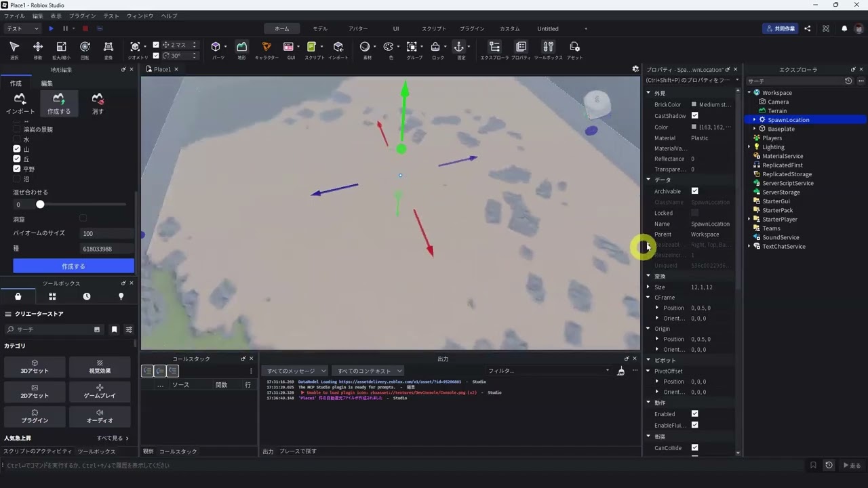
Task: Start playtest with the blue play icon
Action: 51,28
